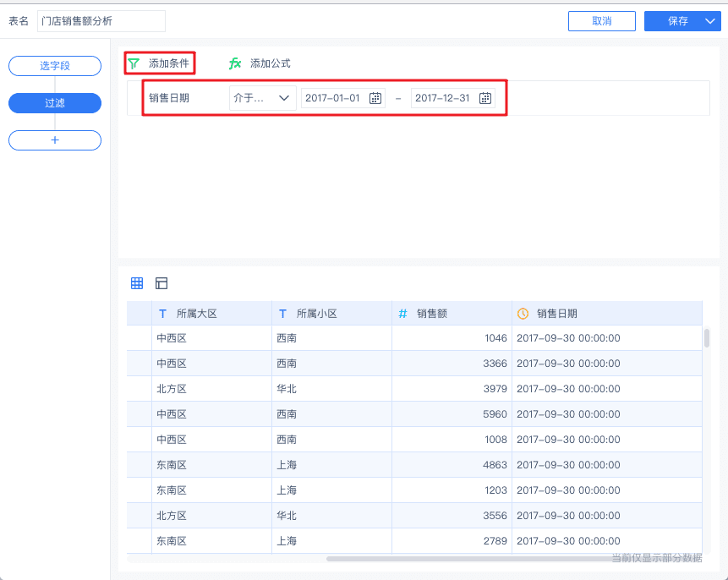Click the clock icon of 销售日期 column
The width and height of the screenshot is (728, 580).
pos(523,314)
